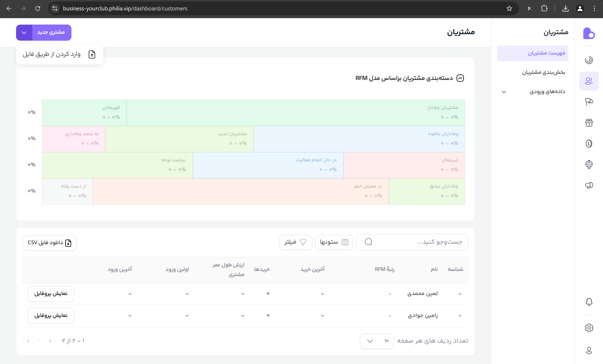Open rows per page dropdown
Image resolution: width=603 pixels, height=364 pixels.
click(377, 341)
